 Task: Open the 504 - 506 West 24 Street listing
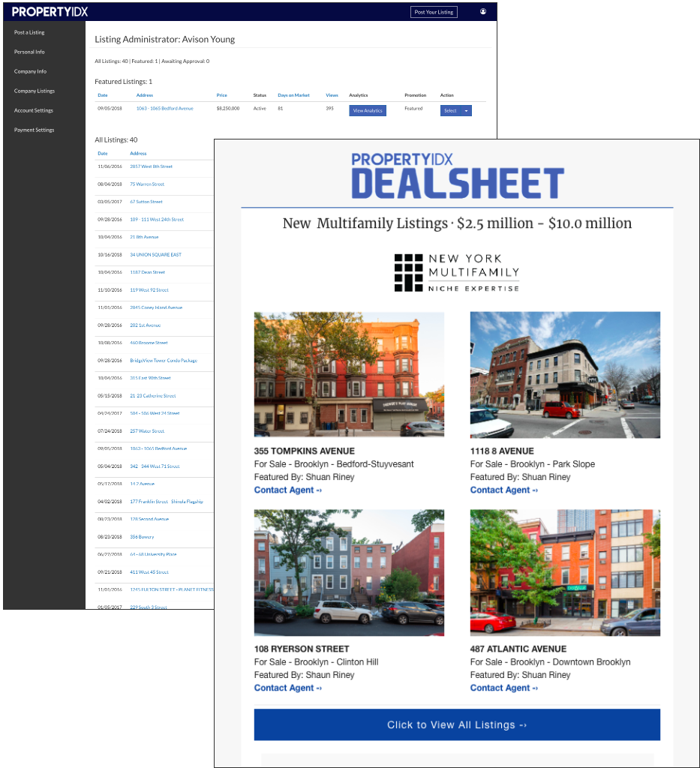click(155, 413)
